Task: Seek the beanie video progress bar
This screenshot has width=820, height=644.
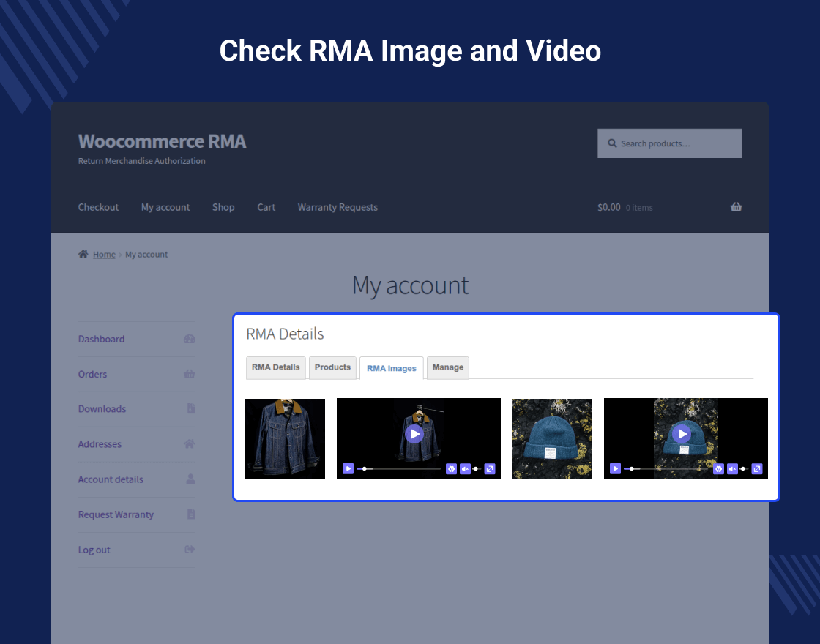Action: (666, 469)
